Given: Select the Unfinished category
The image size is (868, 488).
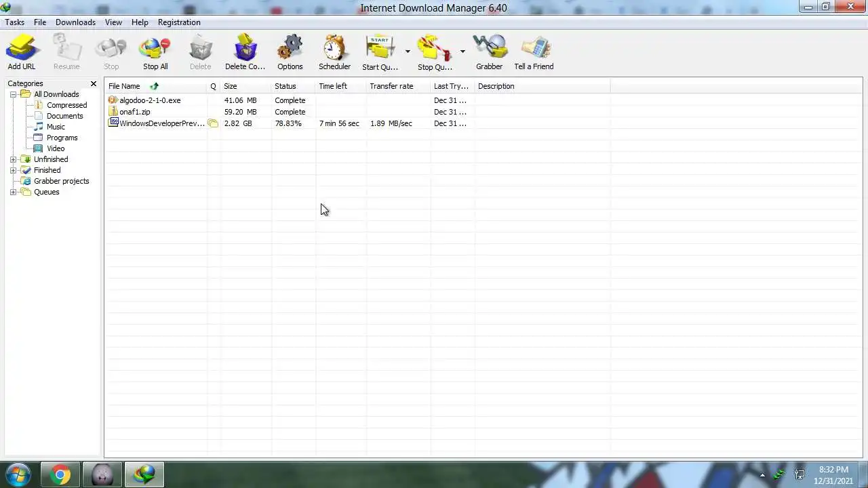Looking at the screenshot, I should (51, 159).
